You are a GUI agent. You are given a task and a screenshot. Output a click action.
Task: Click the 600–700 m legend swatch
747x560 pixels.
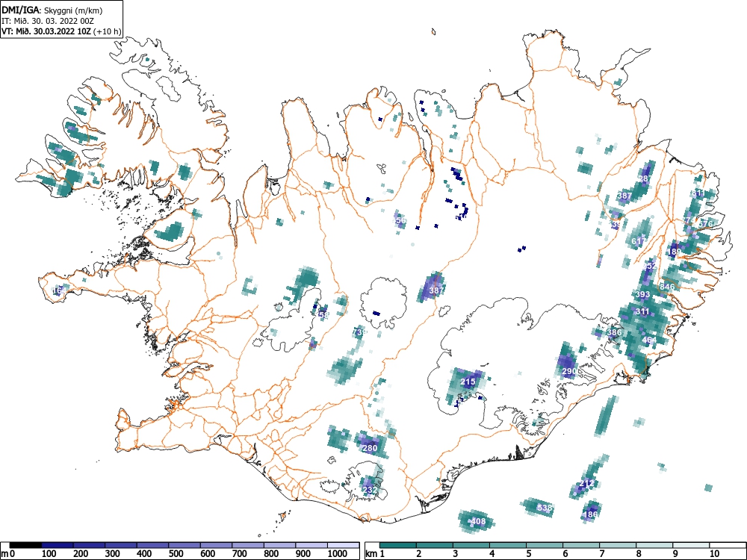pyautogui.click(x=217, y=545)
